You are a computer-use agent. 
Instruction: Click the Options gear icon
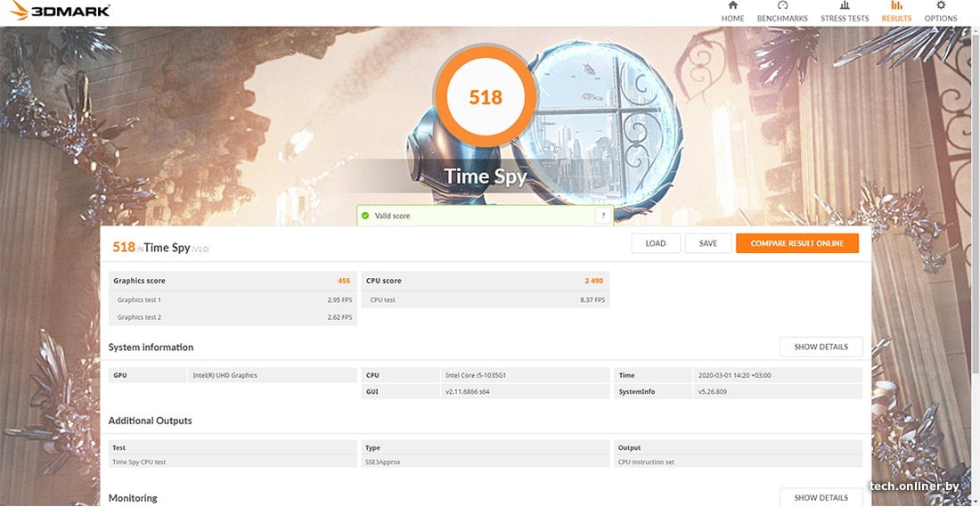tap(941, 5)
